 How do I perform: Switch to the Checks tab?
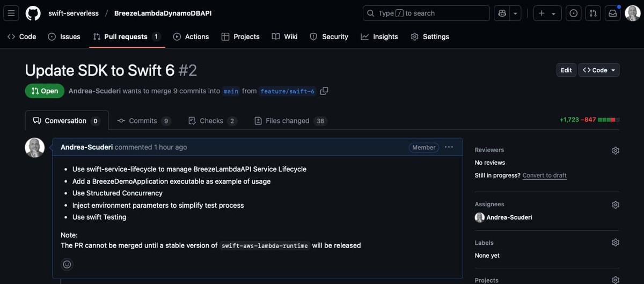pos(213,121)
